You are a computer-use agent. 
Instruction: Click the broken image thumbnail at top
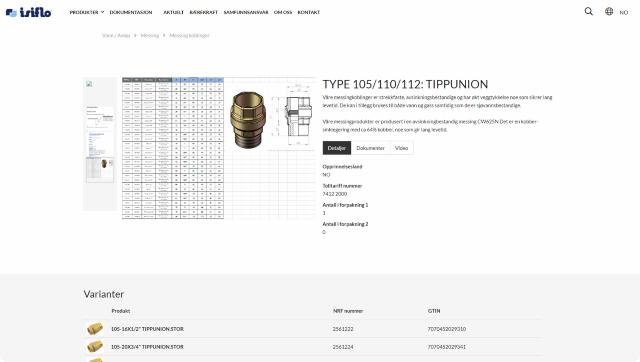point(89,84)
